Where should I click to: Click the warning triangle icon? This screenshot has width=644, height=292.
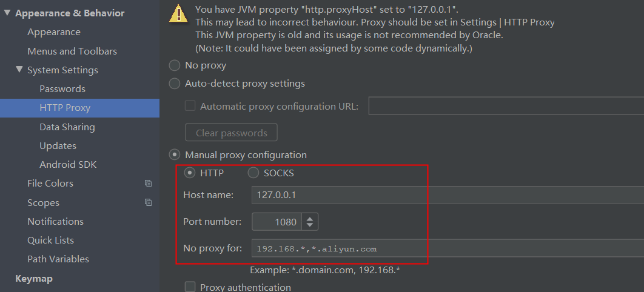tap(178, 13)
